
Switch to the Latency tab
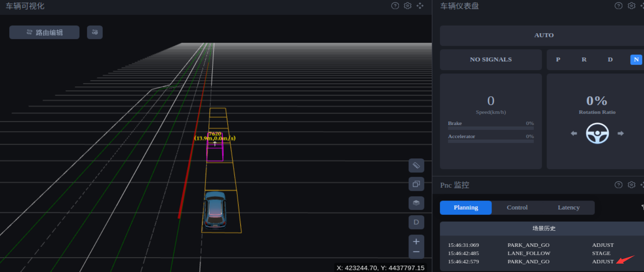point(568,208)
